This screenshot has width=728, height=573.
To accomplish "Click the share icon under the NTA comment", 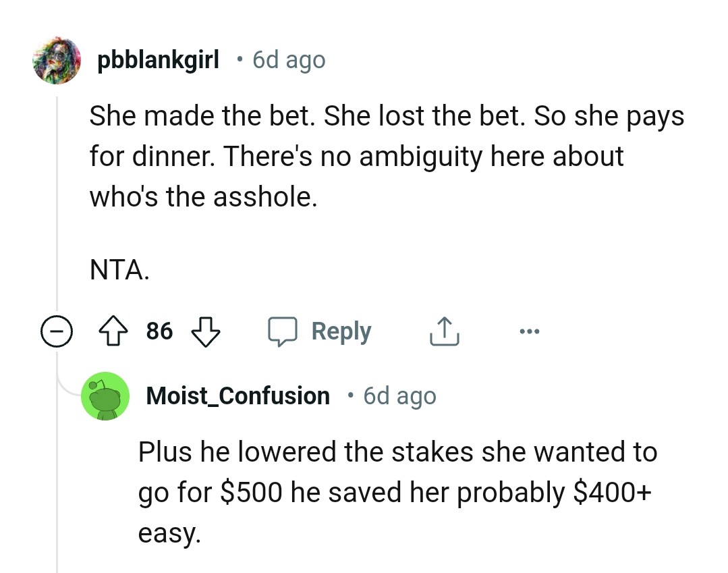I will (443, 331).
